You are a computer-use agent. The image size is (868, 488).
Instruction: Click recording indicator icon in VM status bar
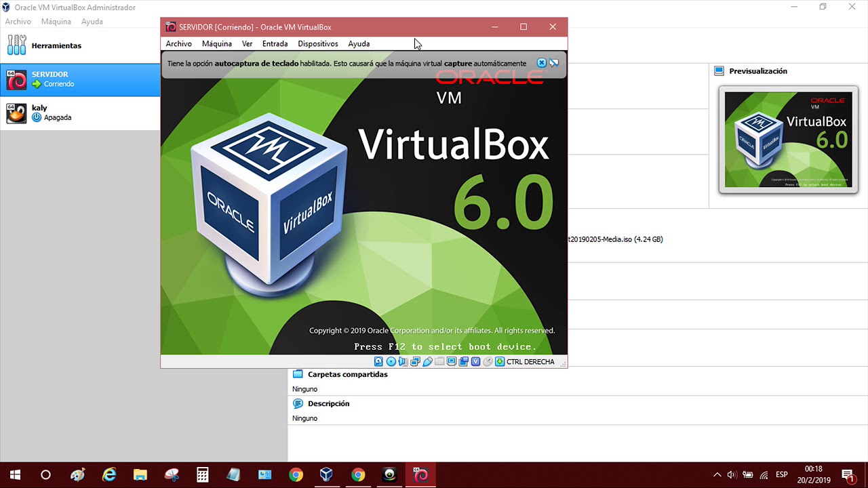pyautogui.click(x=463, y=362)
